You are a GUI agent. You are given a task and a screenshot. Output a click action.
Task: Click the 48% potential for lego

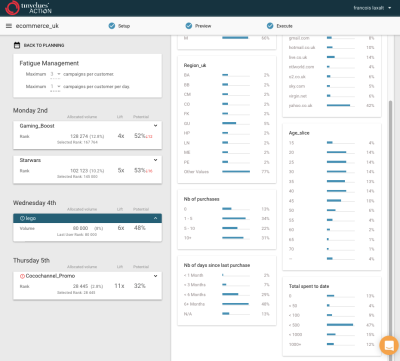click(x=140, y=228)
